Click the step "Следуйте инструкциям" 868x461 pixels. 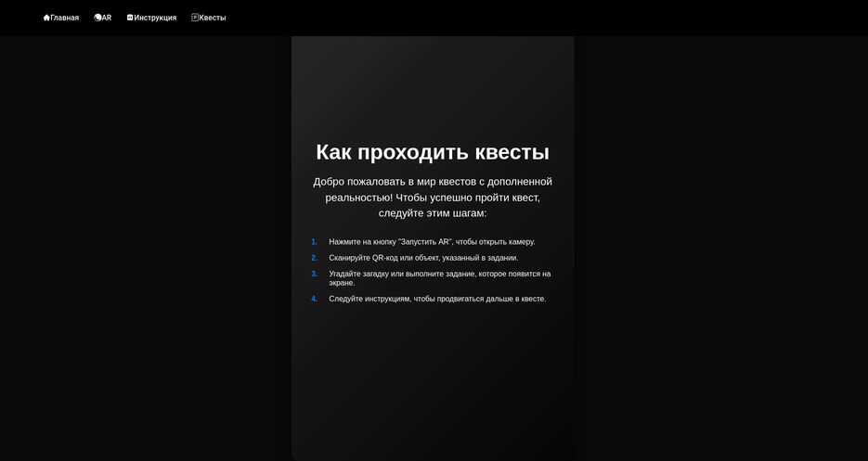click(437, 299)
